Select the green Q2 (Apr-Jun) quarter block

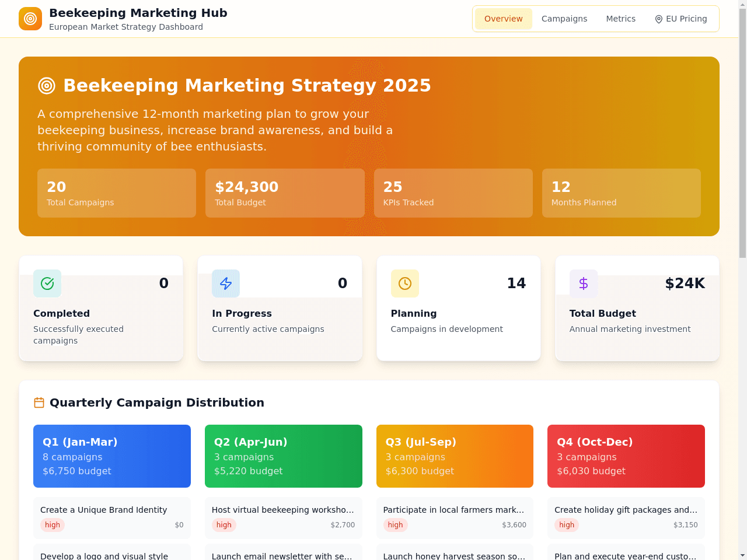tap(284, 456)
